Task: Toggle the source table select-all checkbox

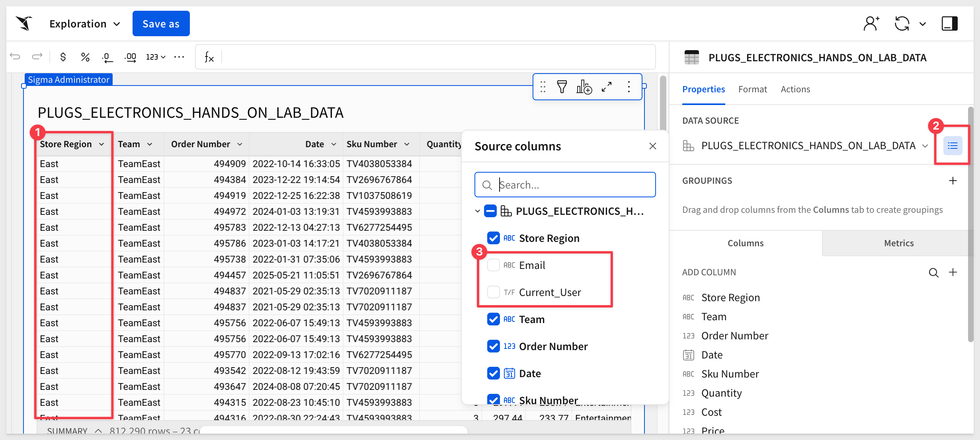Action: point(490,211)
